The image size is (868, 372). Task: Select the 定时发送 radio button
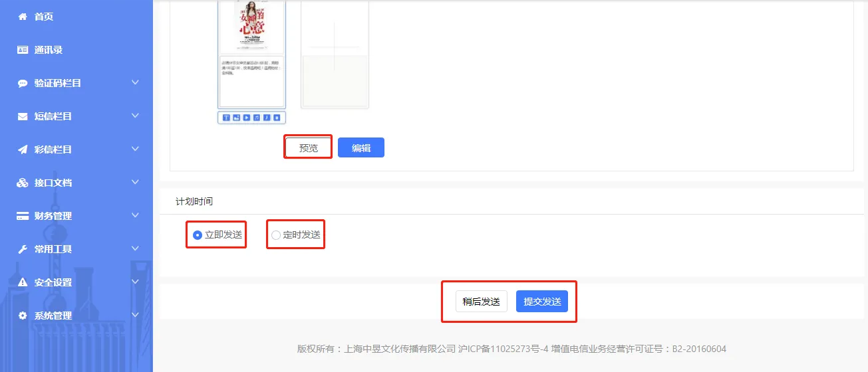pyautogui.click(x=276, y=235)
